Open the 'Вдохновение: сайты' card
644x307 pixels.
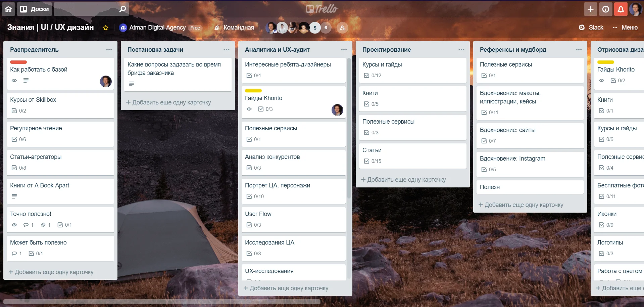pyautogui.click(x=530, y=136)
